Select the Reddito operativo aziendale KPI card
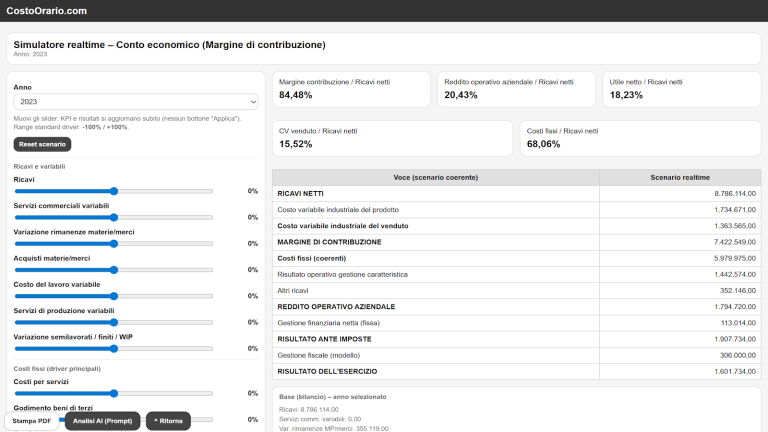This screenshot has width=768, height=432. 517,89
